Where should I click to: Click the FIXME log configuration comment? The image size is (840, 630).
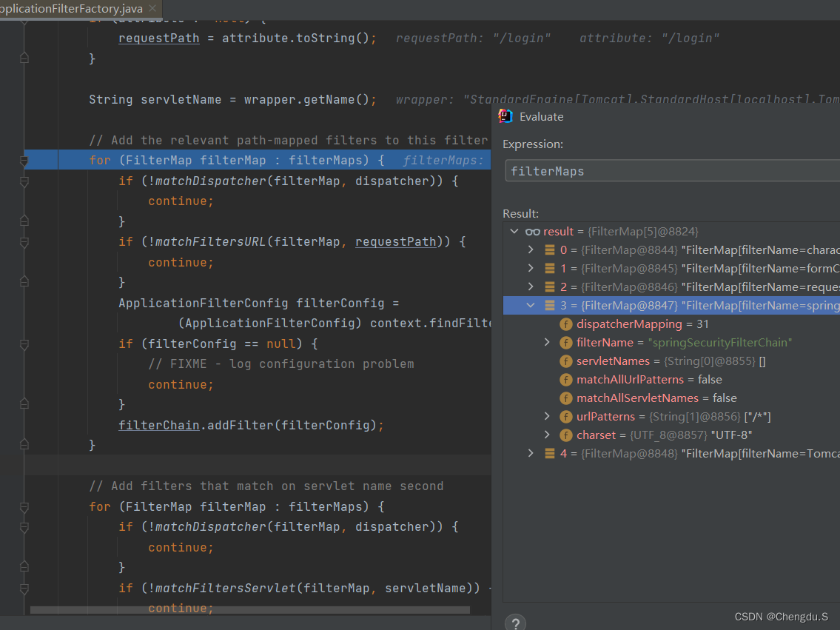point(281,363)
